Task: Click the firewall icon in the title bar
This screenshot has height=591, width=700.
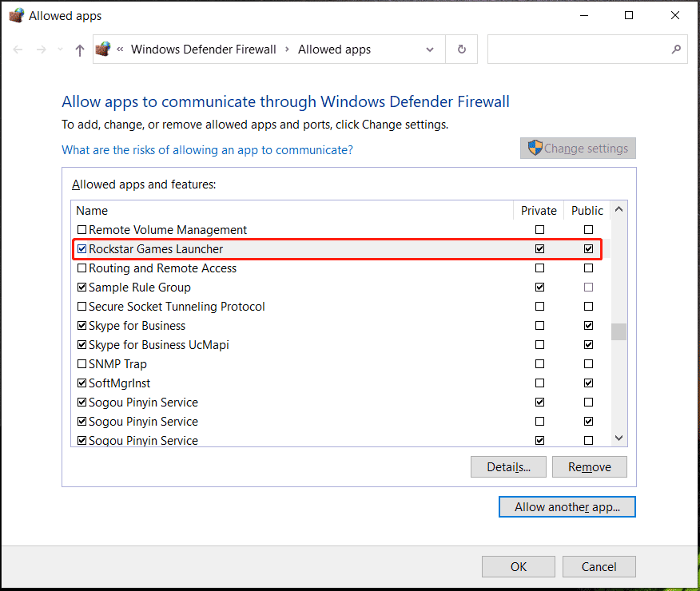Action: click(x=16, y=14)
